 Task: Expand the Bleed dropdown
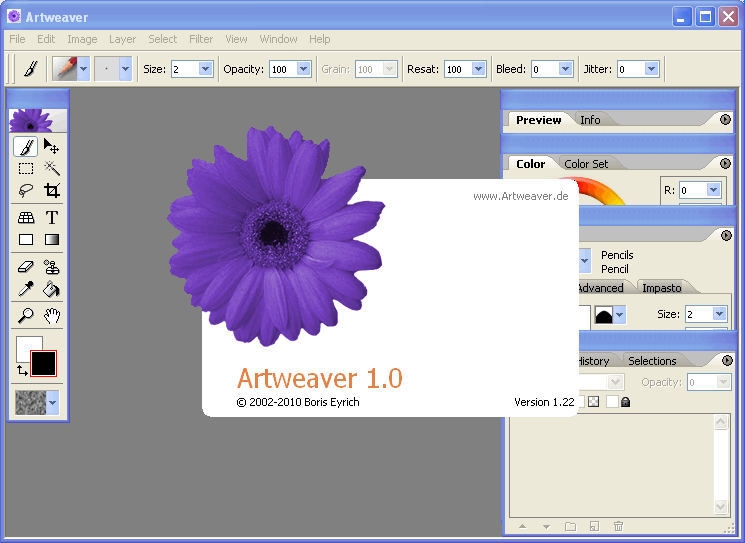tap(565, 69)
